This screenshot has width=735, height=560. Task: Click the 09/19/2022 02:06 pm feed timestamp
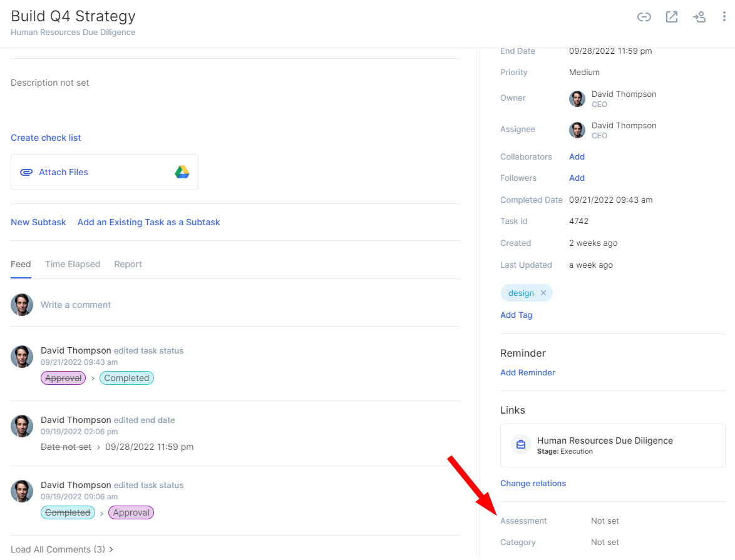coord(80,432)
